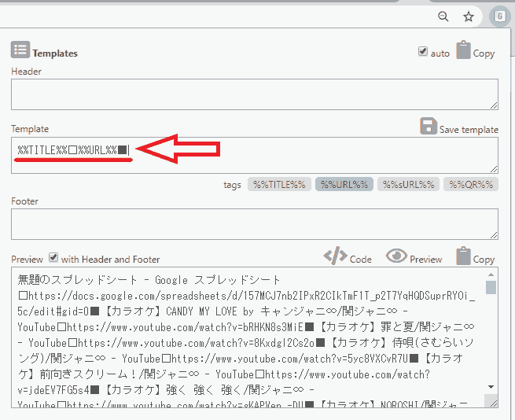The image size is (515, 420).
Task: Click inside the Template text field
Action: coord(255,156)
